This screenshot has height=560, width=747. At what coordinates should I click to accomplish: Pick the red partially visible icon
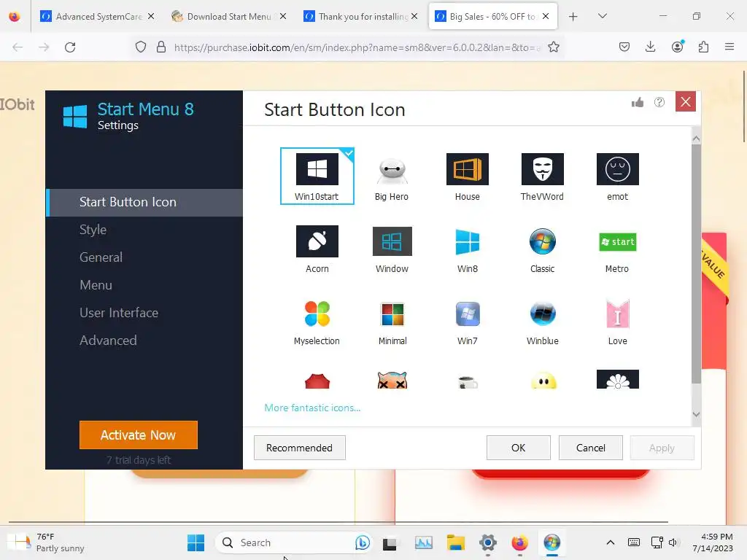[x=317, y=381]
